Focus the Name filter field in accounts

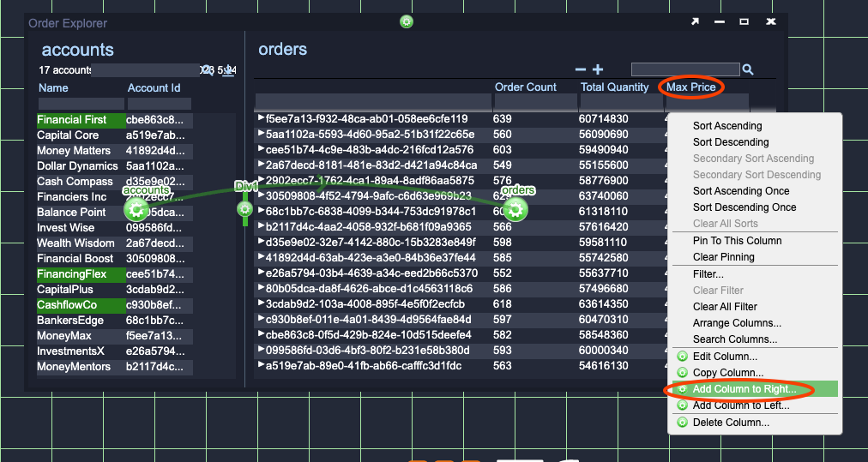click(81, 104)
